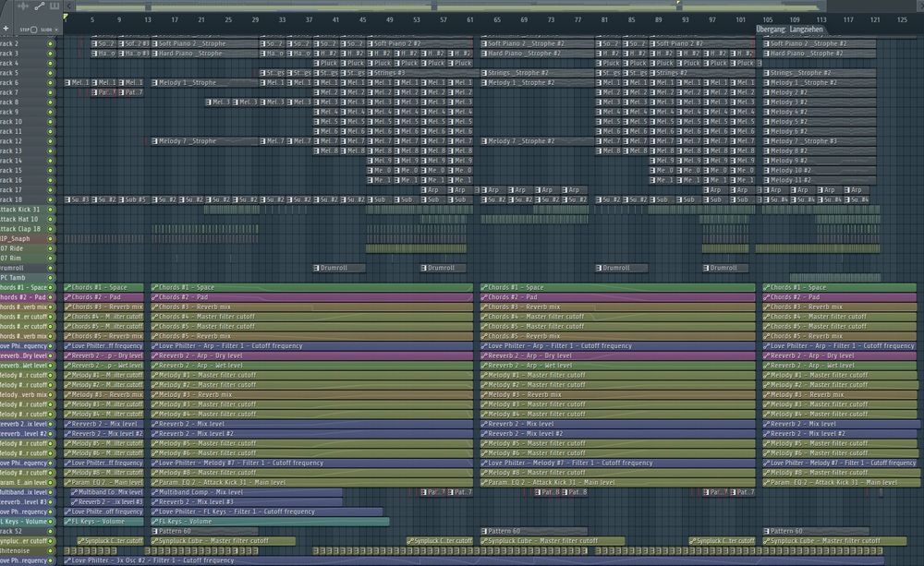The width and height of the screenshot is (924, 566).
Task: Click the plus icon to add a track
Action: coord(6,30)
